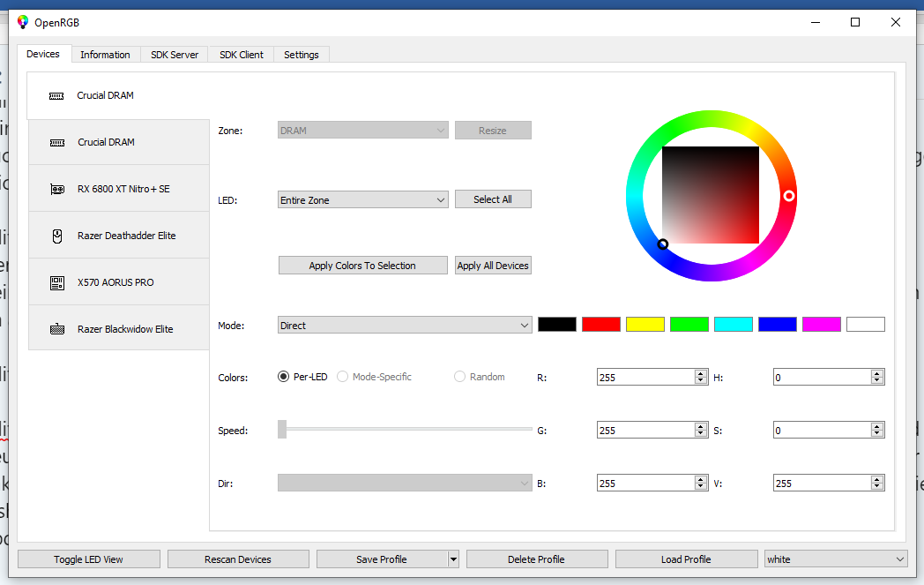Select the Random colors radio button
924x585 pixels.
459,377
